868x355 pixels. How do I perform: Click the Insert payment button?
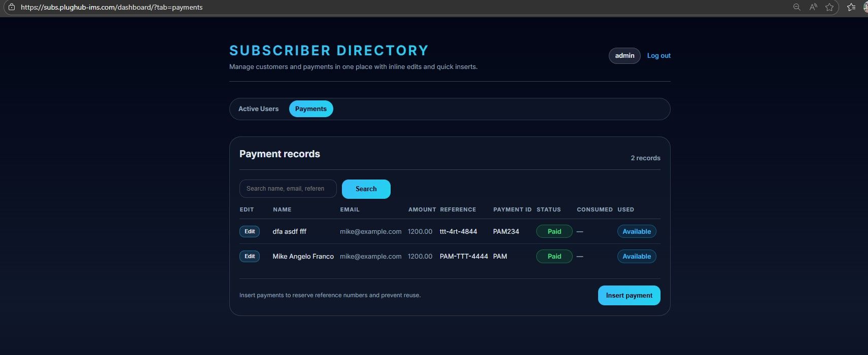629,296
